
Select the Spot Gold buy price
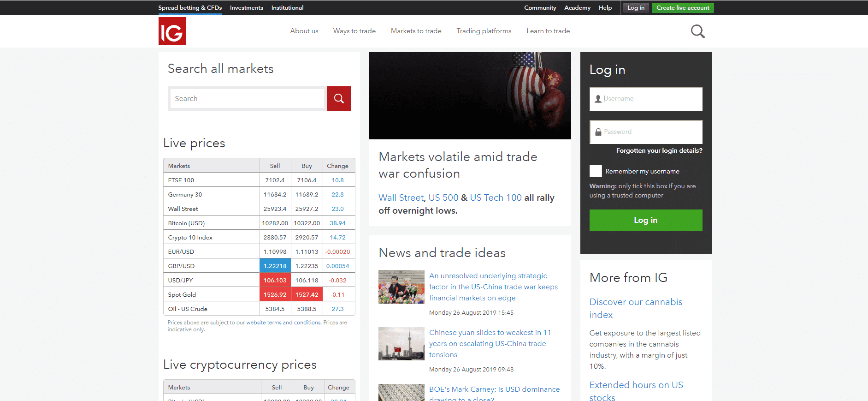(307, 294)
